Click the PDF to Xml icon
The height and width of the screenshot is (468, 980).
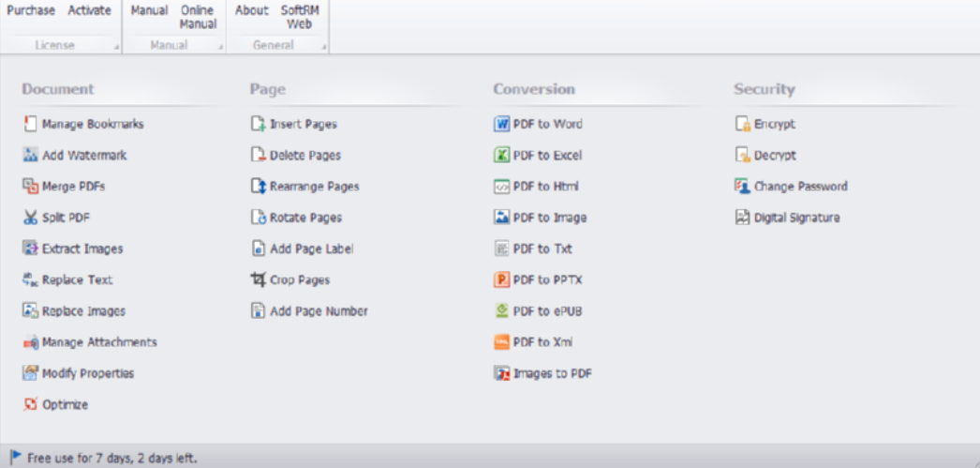point(501,342)
